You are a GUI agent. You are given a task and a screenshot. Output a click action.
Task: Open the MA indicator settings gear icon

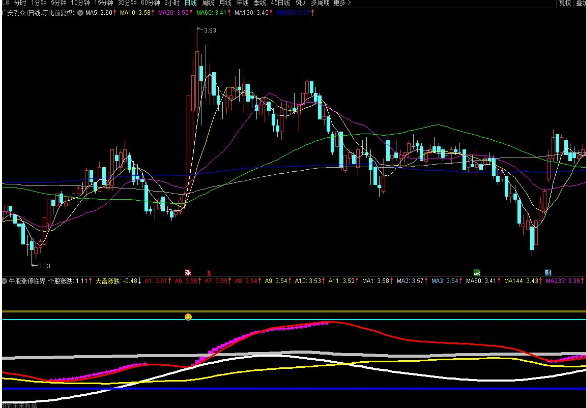click(x=80, y=12)
